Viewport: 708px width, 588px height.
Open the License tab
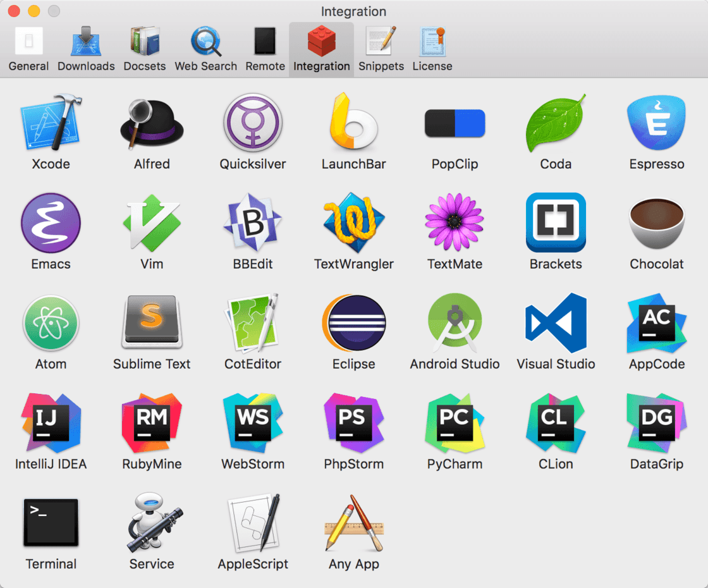[432, 49]
